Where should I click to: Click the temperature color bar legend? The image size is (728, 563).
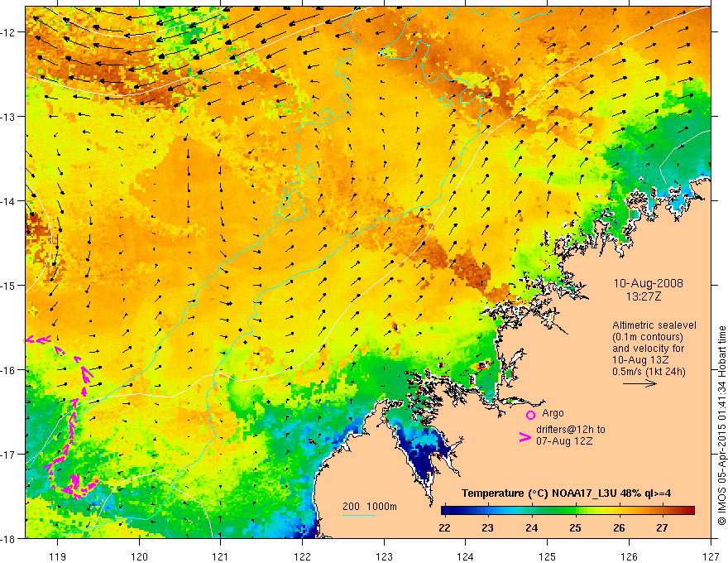568,511
